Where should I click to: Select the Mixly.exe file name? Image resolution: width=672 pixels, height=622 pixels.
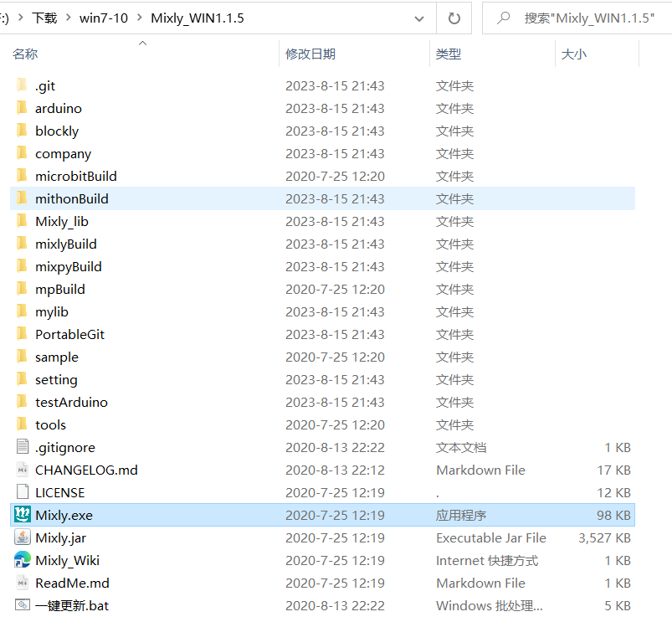tap(64, 515)
